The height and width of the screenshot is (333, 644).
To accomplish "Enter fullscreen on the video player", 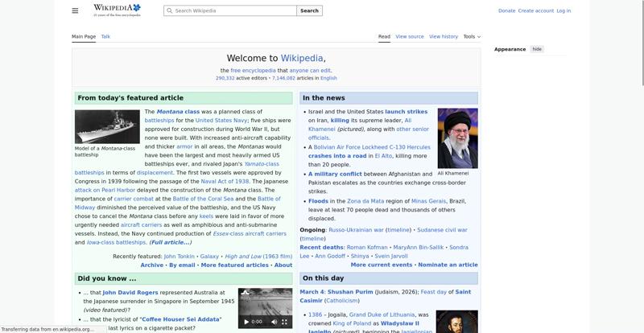I will [x=284, y=322].
